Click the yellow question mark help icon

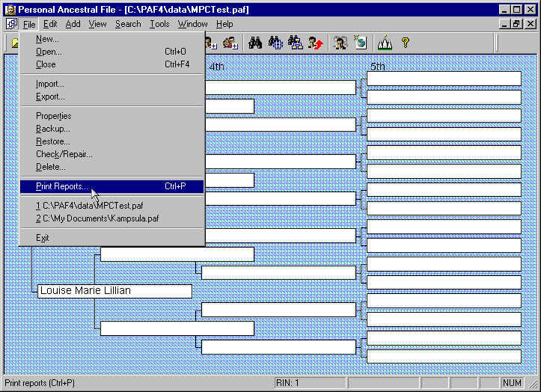405,43
